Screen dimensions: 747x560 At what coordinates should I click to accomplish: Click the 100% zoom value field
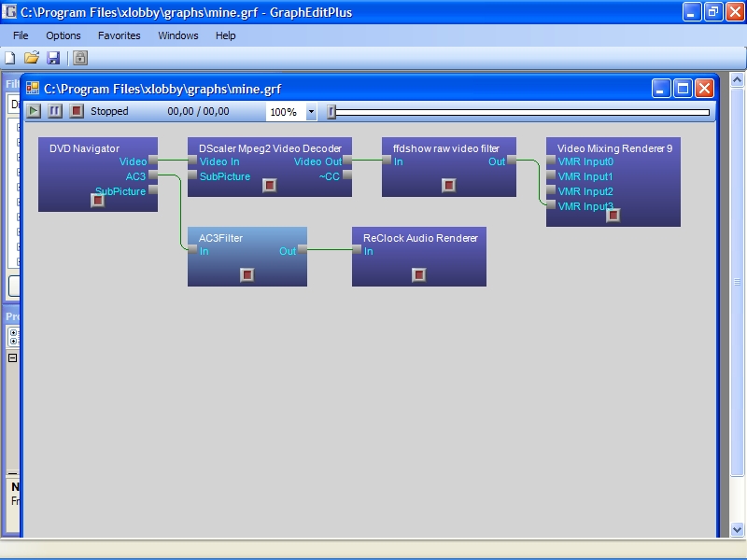(x=286, y=112)
